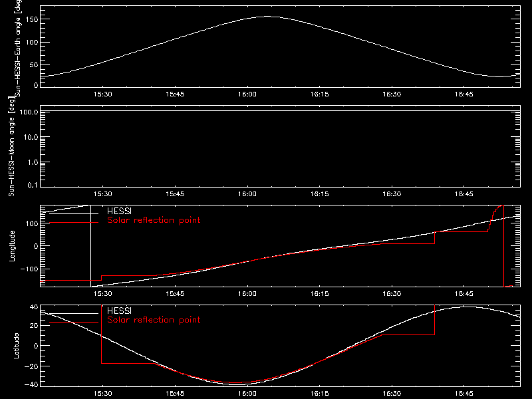Click the flat Sun-HESSI-Moon angle line
The height and width of the screenshot is (399, 532).
tap(280, 110)
